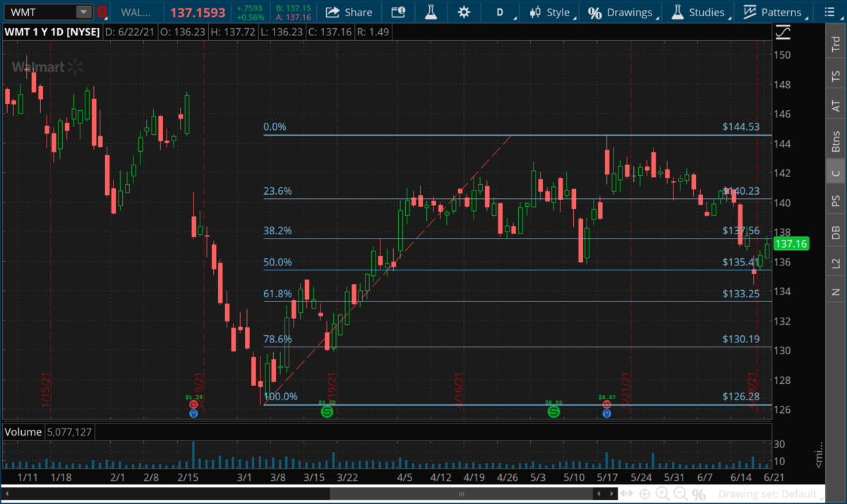Open the Drawings menu
Screen dimensions: 847x504
pos(621,12)
